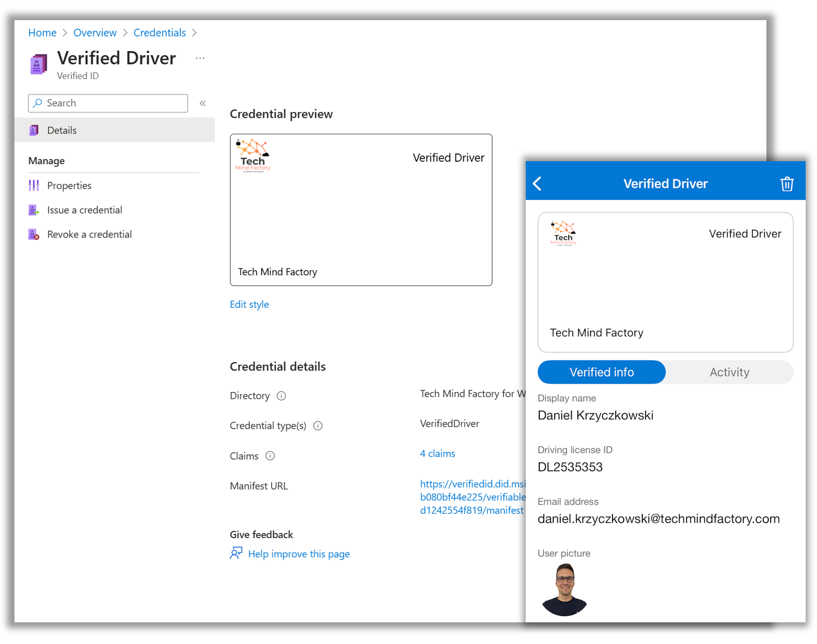
Task: Collapse the sidebar with double-chevron icon
Action: 203,103
